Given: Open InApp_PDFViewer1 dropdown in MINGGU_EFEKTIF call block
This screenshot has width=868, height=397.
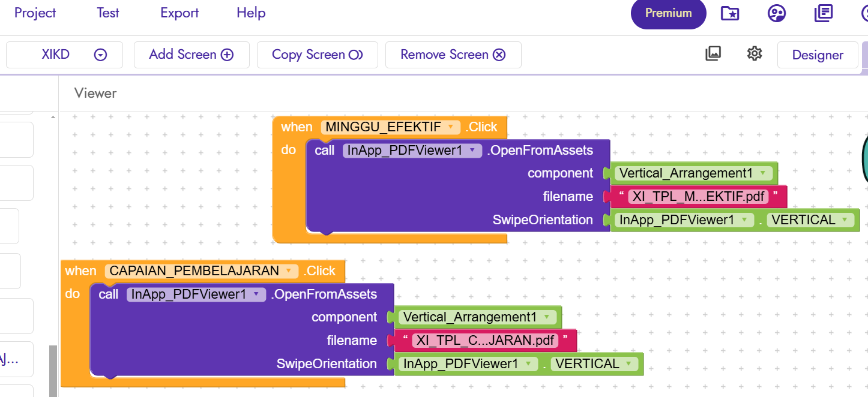Looking at the screenshot, I should (412, 151).
